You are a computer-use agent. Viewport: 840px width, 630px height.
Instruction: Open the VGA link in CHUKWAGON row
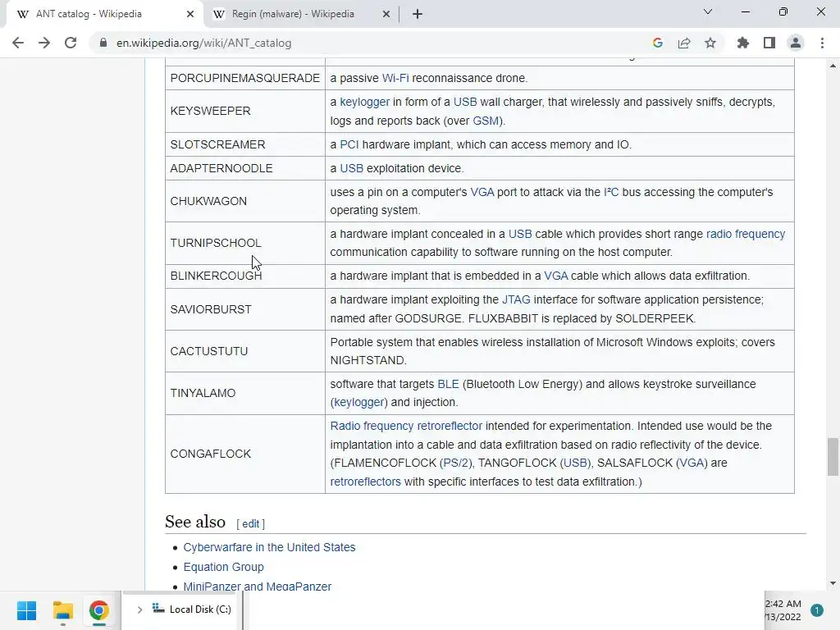pyautogui.click(x=482, y=192)
